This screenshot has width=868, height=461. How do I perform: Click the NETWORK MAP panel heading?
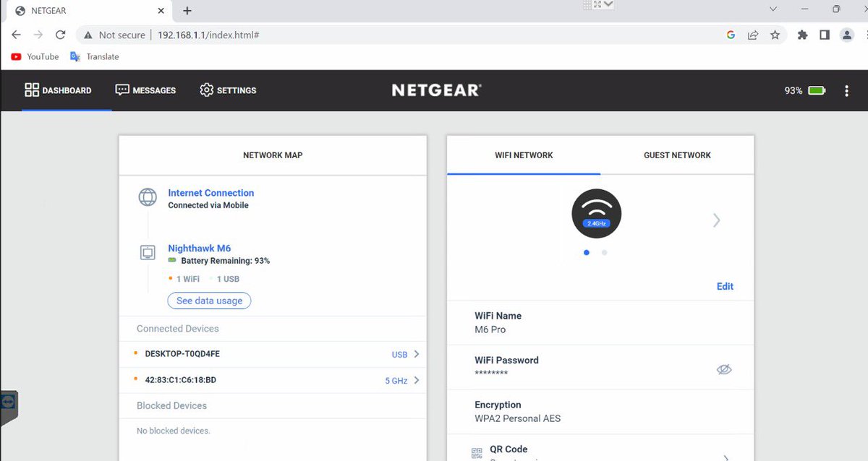tap(273, 155)
